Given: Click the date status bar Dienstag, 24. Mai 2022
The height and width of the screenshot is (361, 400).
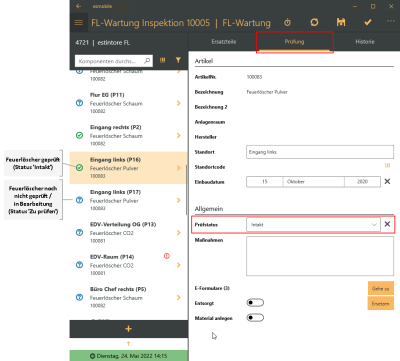Looking at the screenshot, I should pyautogui.click(x=129, y=356).
